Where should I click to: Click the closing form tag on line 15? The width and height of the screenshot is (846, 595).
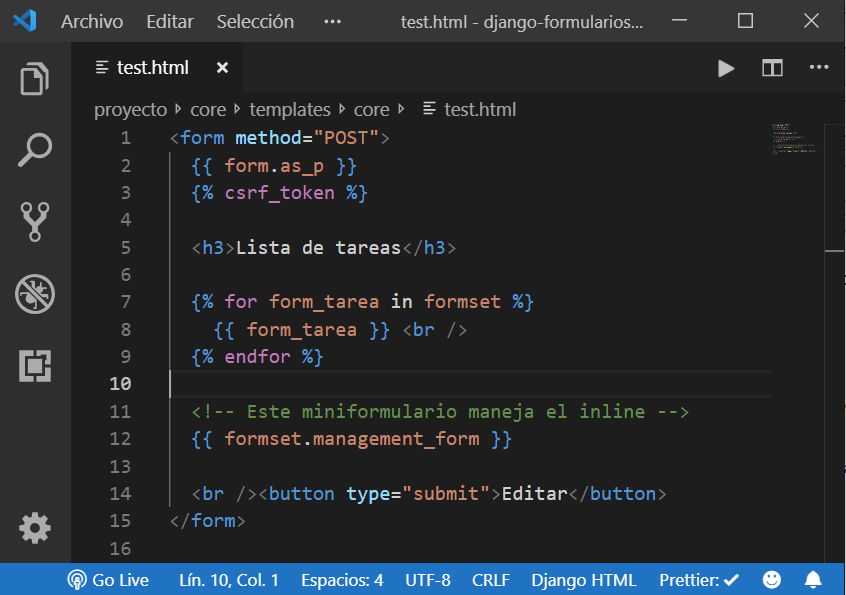click(x=208, y=521)
